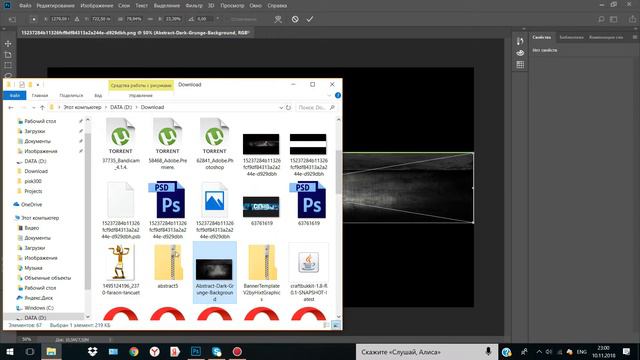
Task: Open Task View on taskbar
Action: tap(30, 351)
